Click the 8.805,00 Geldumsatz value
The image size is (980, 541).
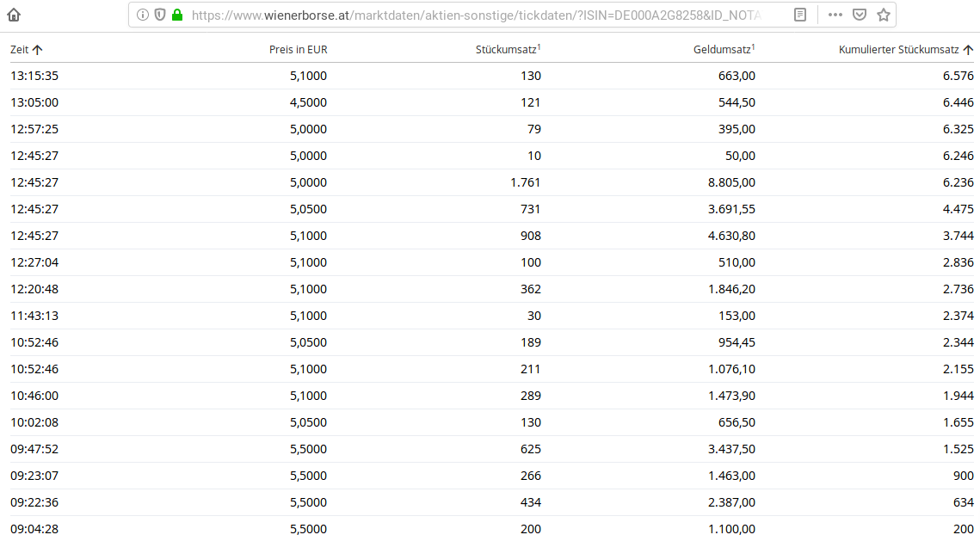pos(731,182)
